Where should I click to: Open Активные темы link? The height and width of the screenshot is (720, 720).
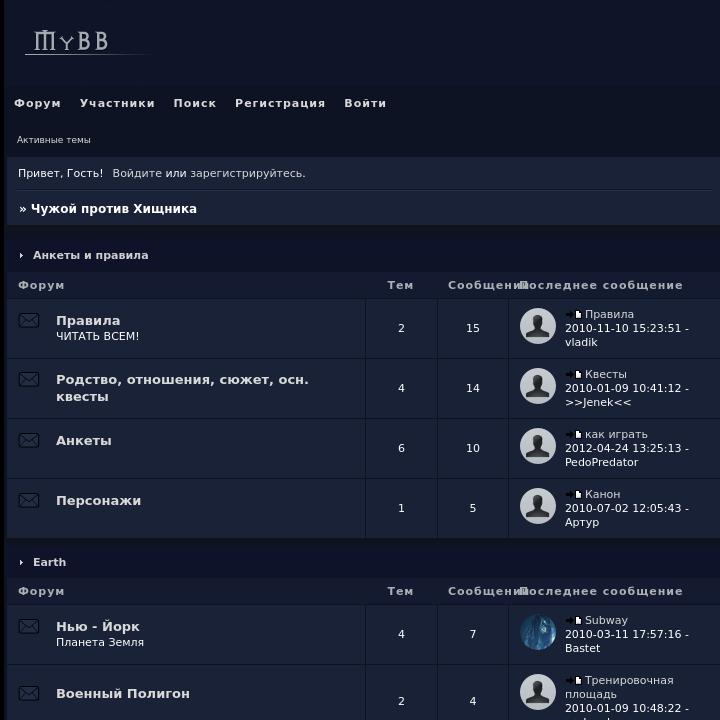(x=54, y=140)
